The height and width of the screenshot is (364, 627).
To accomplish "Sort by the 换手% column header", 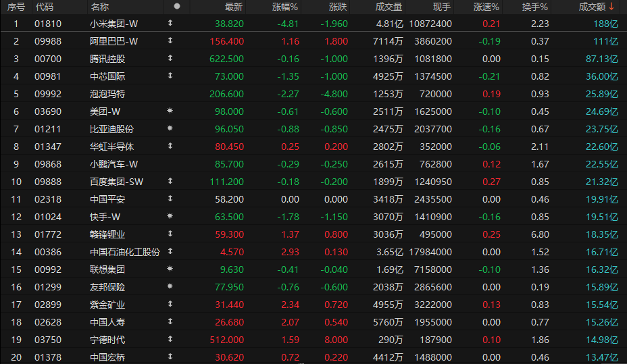I will (x=535, y=7).
